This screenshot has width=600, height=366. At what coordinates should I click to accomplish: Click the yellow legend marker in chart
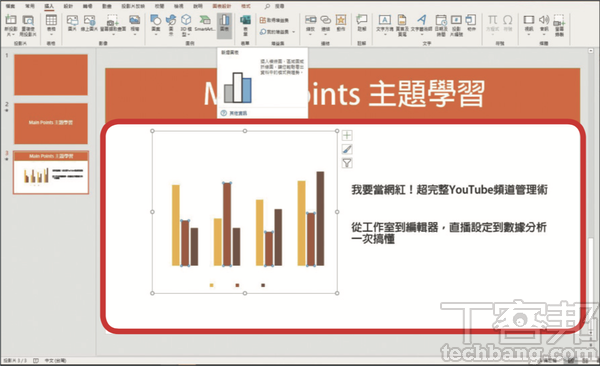pos(212,285)
